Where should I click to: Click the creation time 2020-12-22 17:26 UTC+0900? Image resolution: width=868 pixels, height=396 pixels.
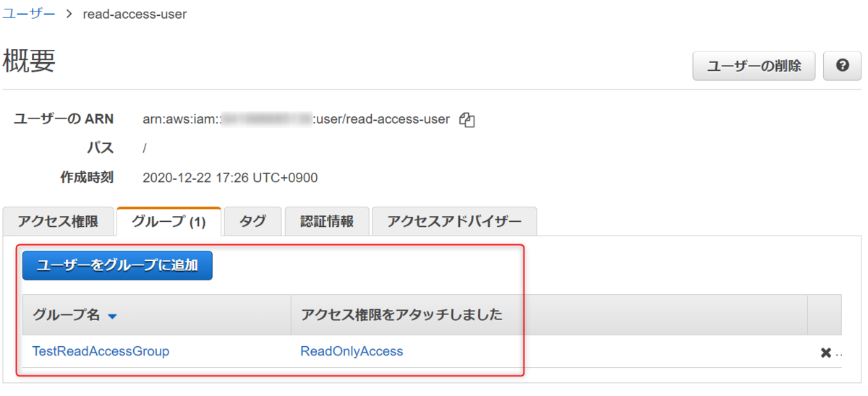230,178
